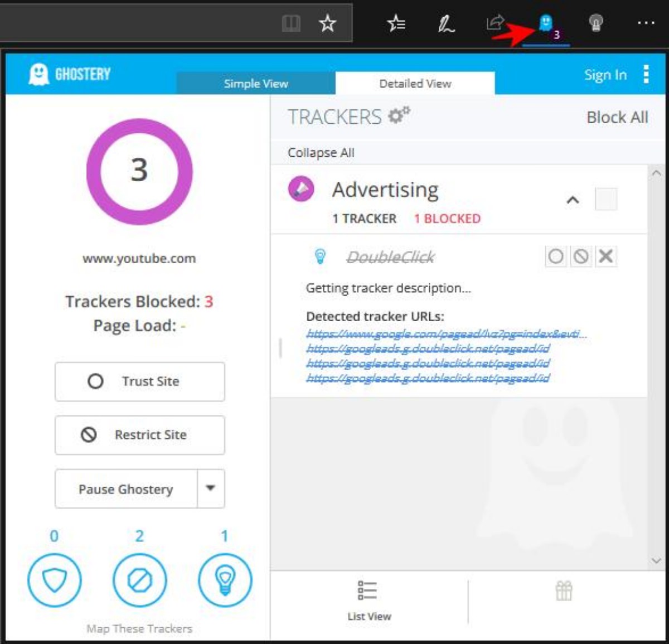Open the share page icon
The width and height of the screenshot is (669, 644).
point(495,23)
